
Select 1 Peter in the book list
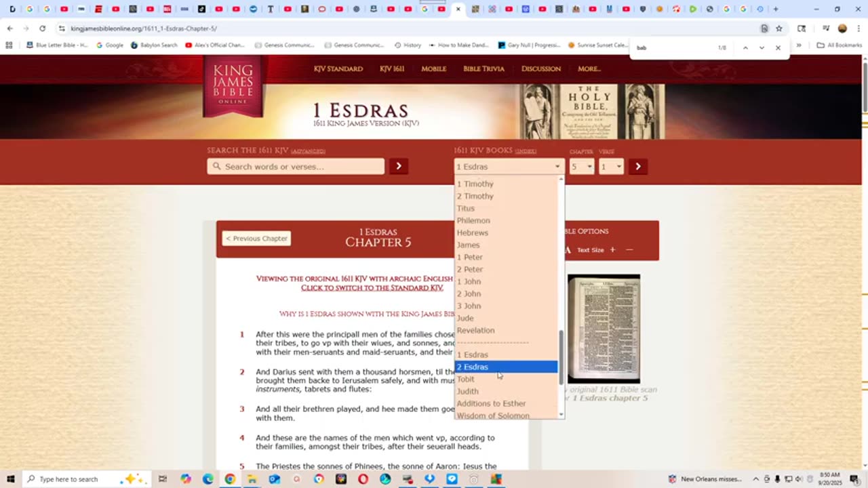506,257
